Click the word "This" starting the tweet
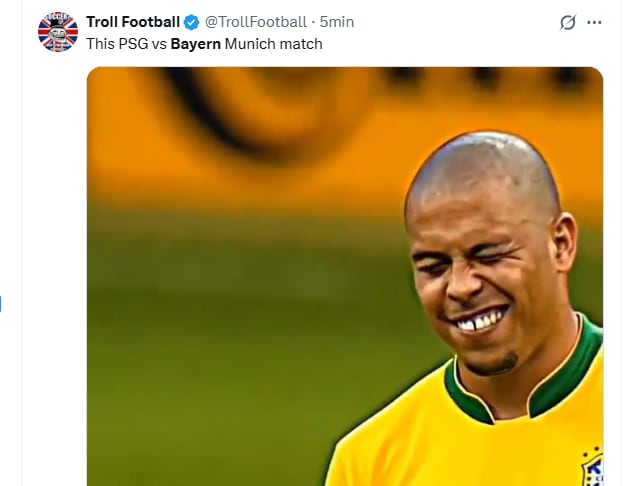 coord(101,44)
